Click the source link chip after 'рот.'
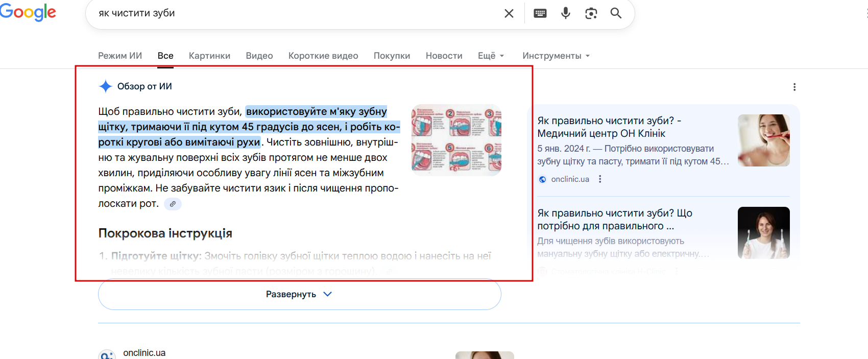The image size is (868, 359). 173,204
